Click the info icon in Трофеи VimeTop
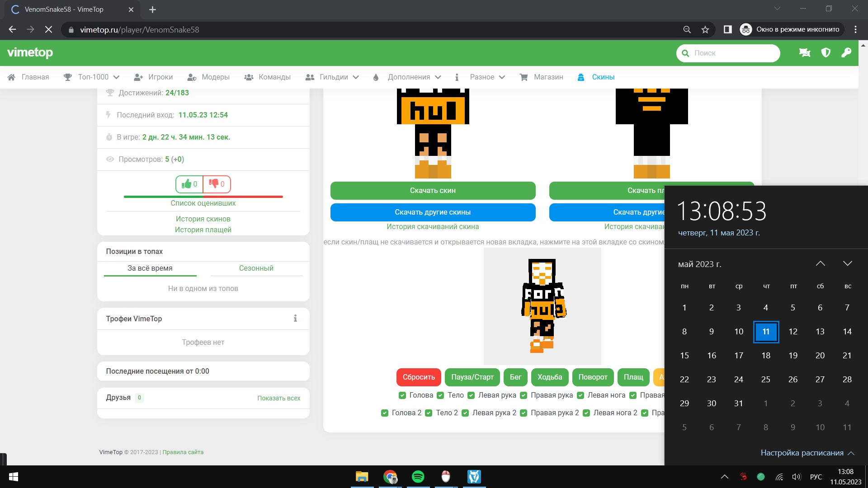 click(x=295, y=319)
